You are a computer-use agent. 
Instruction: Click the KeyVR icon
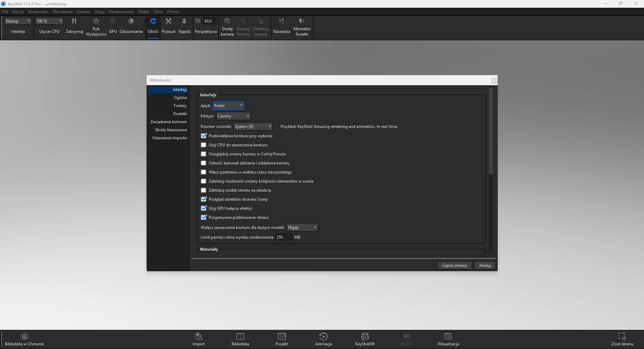click(406, 336)
